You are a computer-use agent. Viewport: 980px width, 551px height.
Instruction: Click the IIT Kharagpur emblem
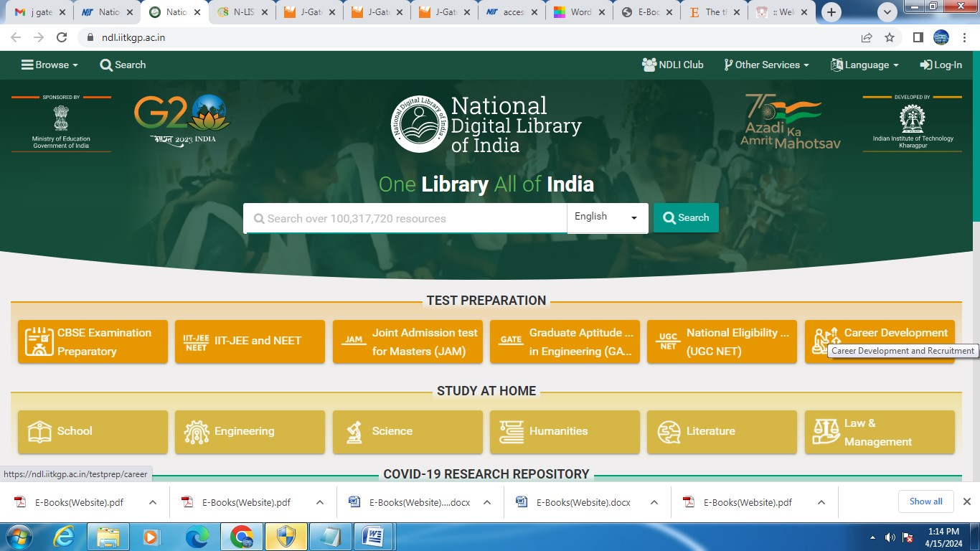point(913,118)
